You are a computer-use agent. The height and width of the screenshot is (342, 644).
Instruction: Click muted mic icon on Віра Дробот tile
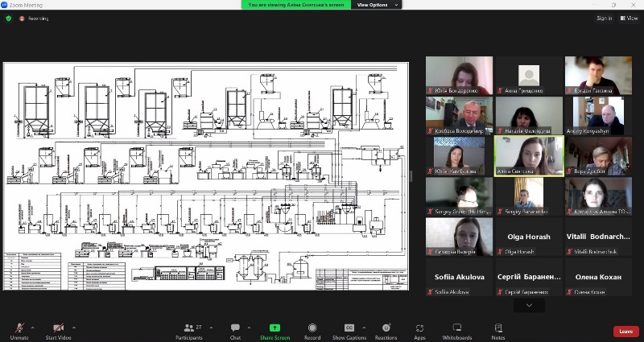(x=570, y=171)
